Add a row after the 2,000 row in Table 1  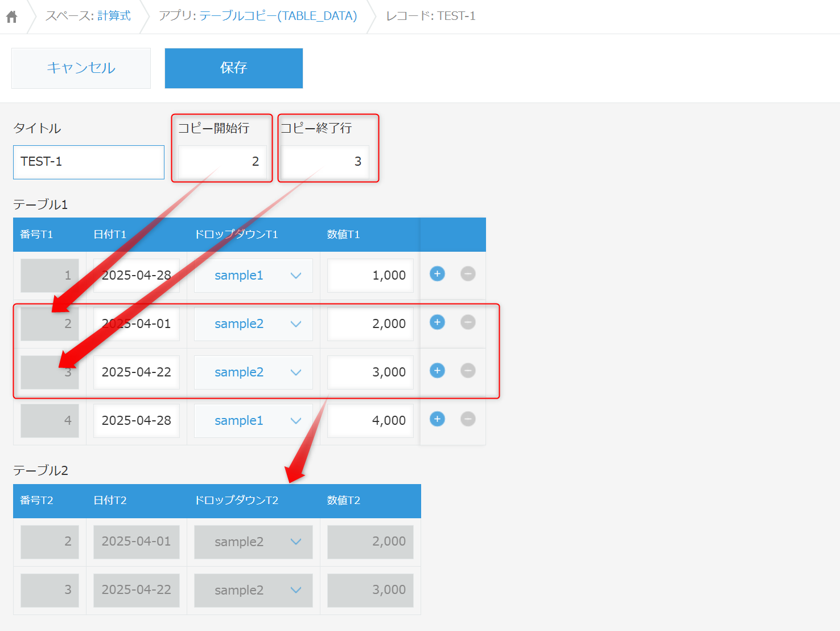point(437,322)
